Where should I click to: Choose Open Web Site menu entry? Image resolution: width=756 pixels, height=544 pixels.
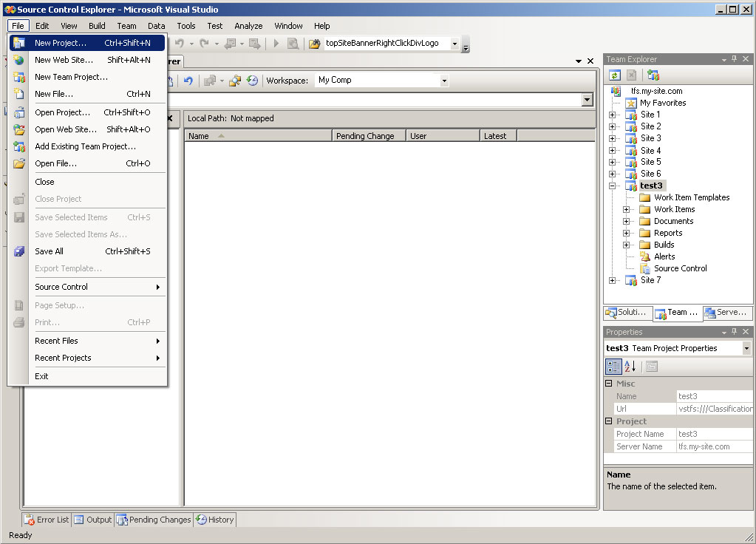click(x=87, y=129)
